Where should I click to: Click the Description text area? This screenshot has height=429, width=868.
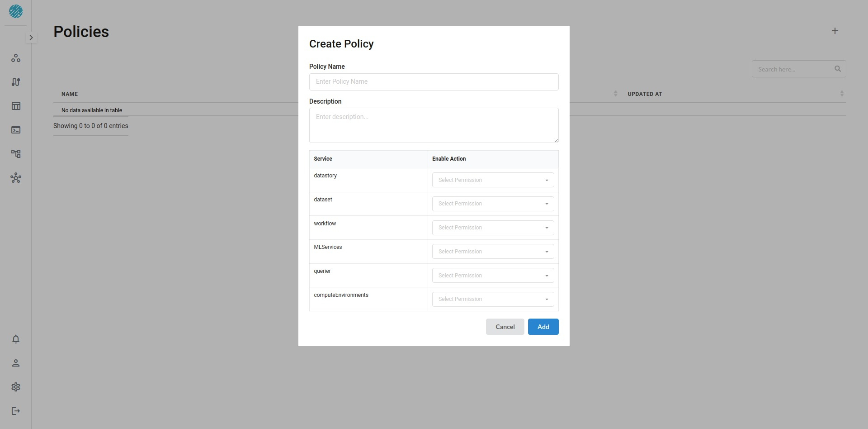click(434, 125)
